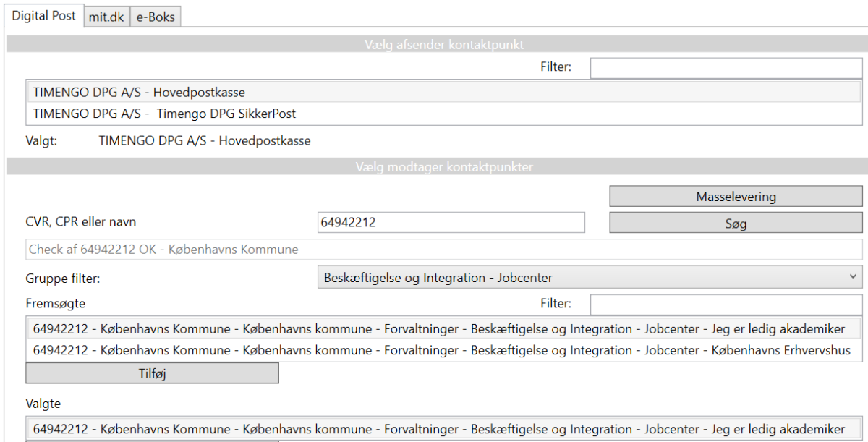Click the Tilføj button
The image size is (868, 442).
pos(152,373)
